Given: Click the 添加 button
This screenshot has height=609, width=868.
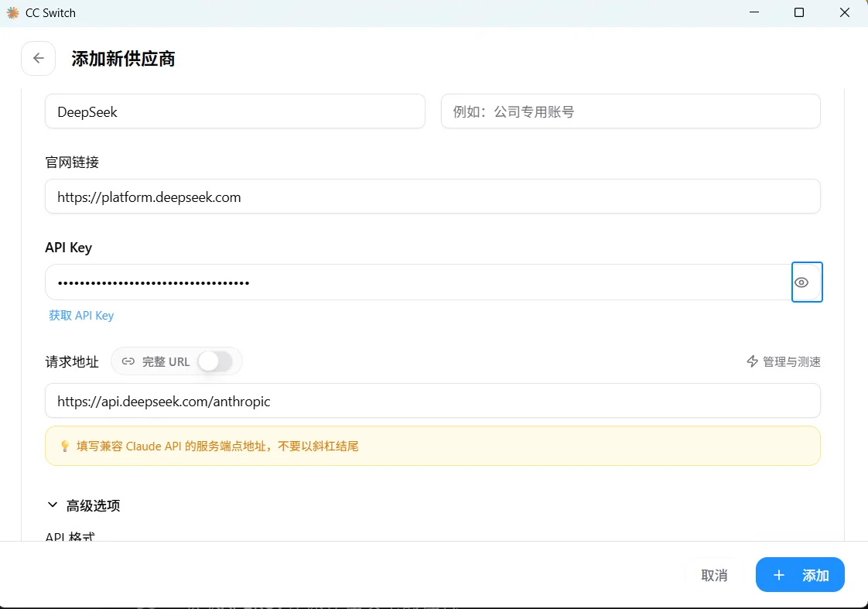Looking at the screenshot, I should pos(800,575).
